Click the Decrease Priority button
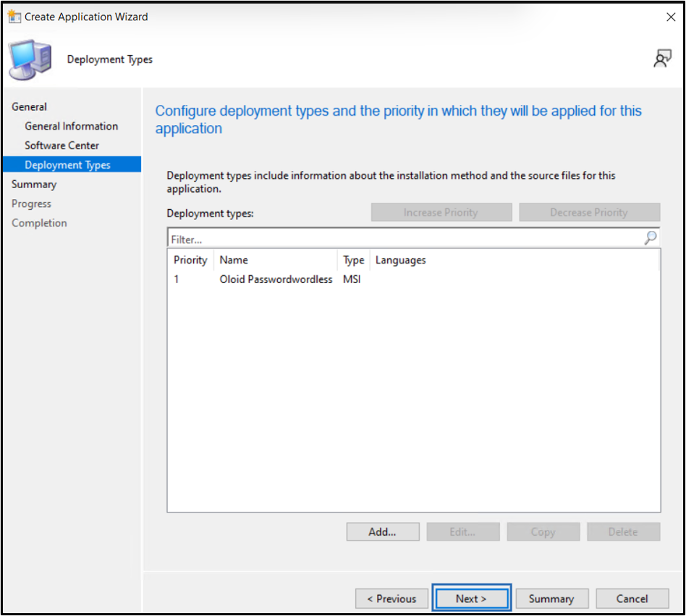The height and width of the screenshot is (616, 686). point(589,212)
